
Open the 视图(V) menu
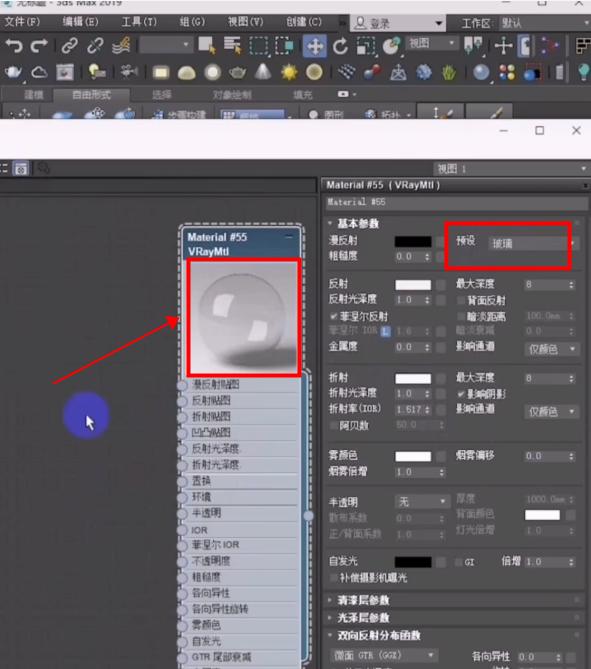point(245,22)
